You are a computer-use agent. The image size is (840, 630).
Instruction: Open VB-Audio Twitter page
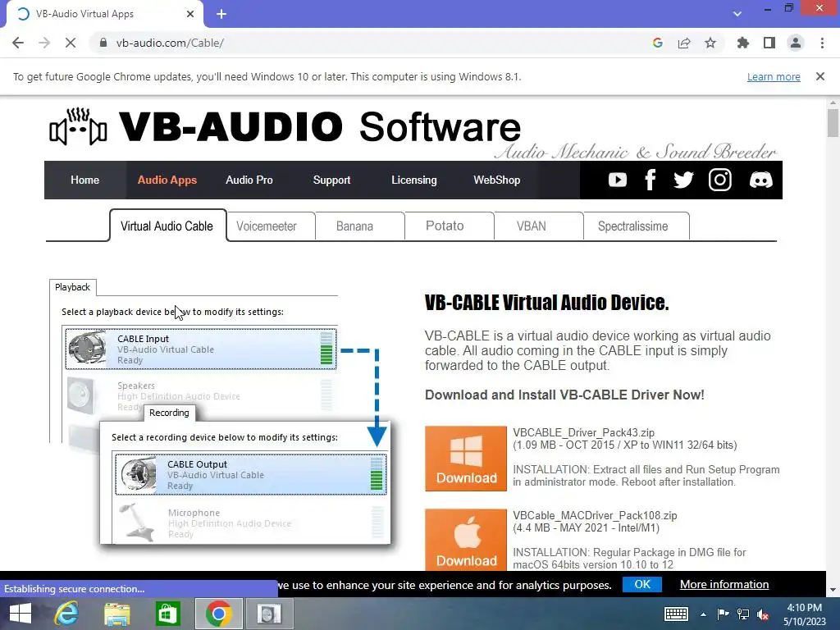click(683, 180)
